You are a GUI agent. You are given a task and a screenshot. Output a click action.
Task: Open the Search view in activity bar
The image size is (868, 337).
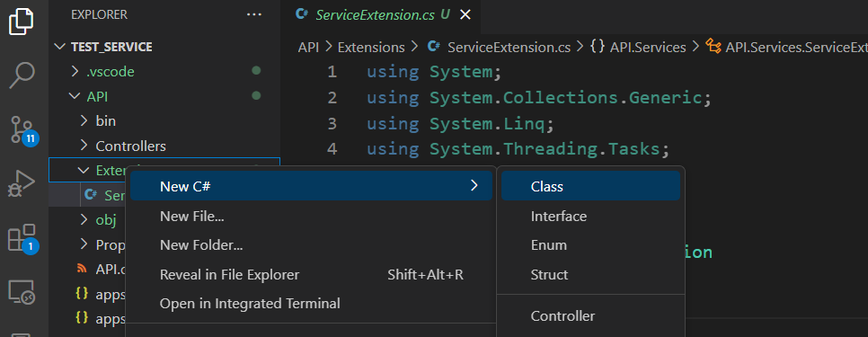[22, 75]
